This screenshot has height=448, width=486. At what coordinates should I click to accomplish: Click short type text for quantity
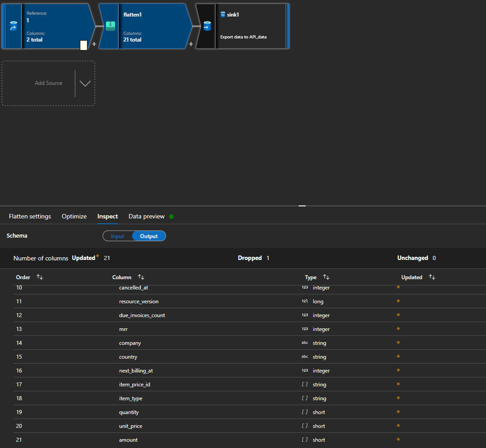(319, 412)
